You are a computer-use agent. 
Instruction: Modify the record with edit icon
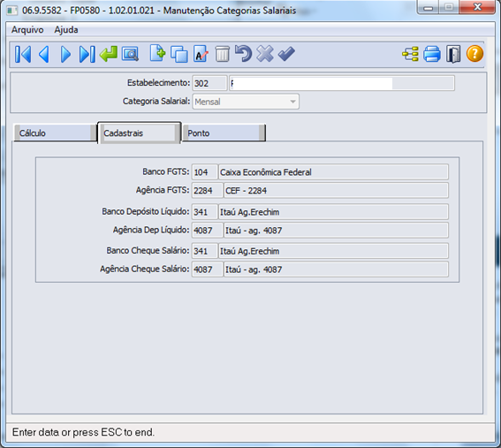coord(201,54)
